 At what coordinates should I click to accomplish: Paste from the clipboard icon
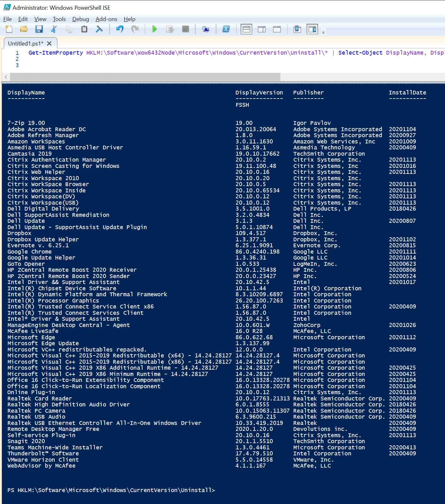pyautogui.click(x=84, y=29)
